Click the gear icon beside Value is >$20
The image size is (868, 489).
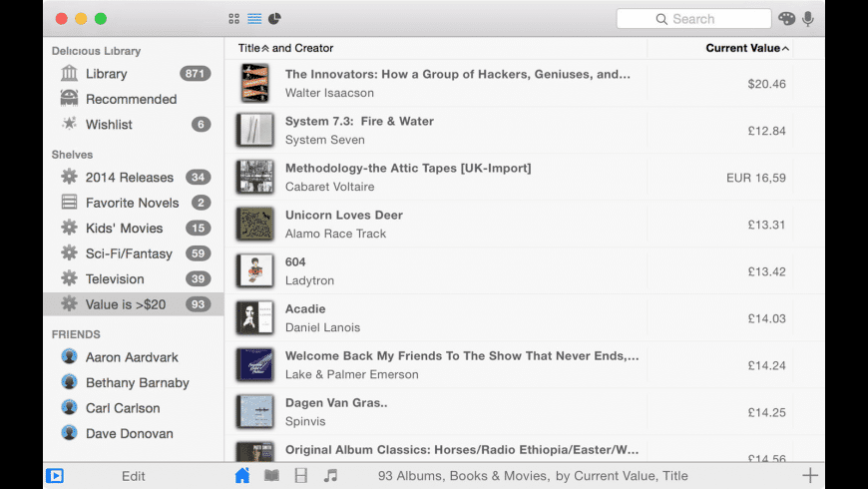coord(69,304)
